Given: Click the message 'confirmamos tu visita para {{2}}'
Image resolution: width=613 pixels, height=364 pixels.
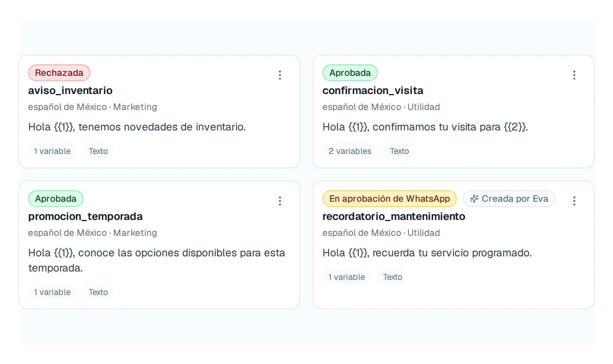Looking at the screenshot, I should tap(450, 127).
